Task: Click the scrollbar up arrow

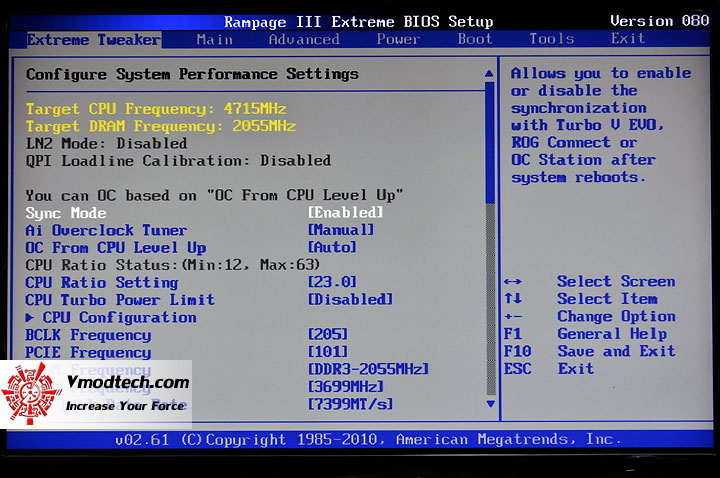Action: [489, 73]
